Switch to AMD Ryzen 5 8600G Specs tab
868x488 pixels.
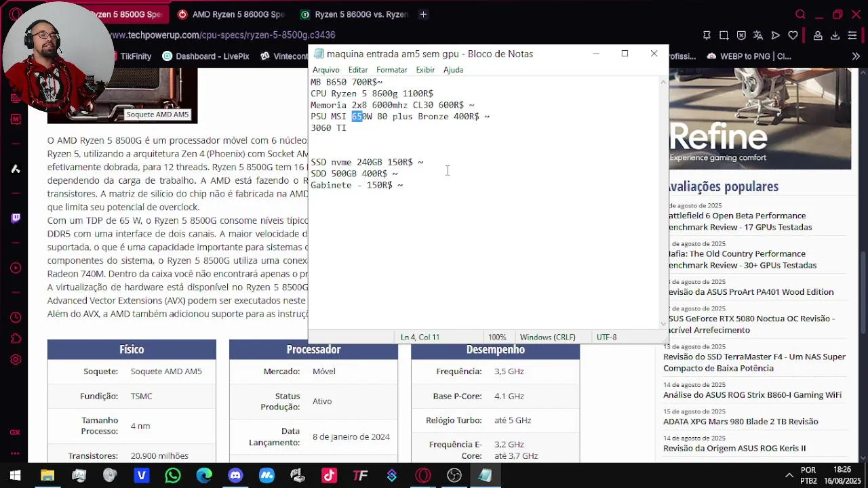[x=232, y=14]
